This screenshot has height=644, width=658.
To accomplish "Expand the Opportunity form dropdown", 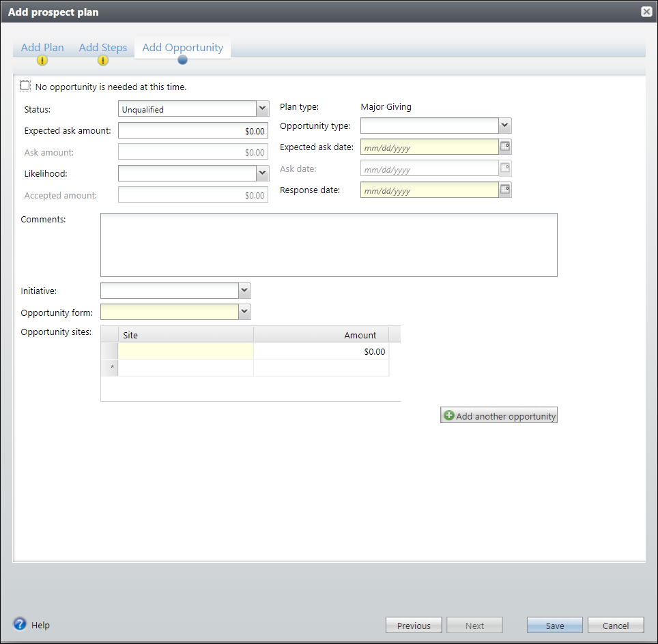I will 244,312.
